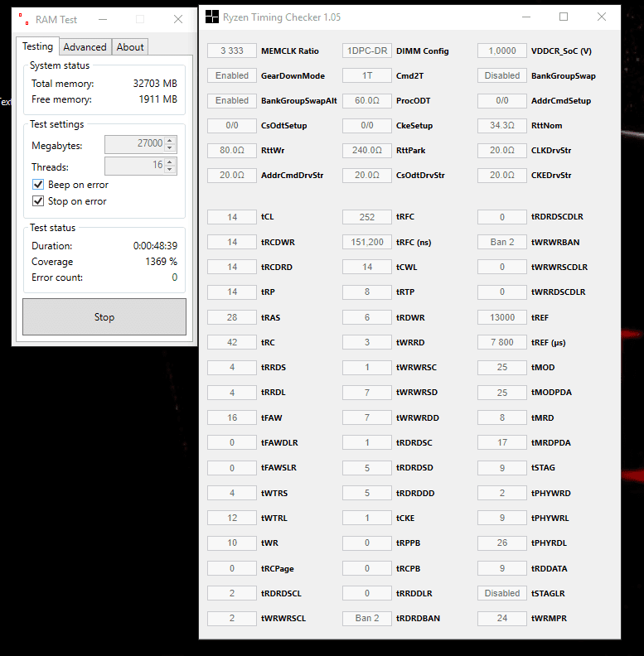Stop the running RAM test

point(104,316)
